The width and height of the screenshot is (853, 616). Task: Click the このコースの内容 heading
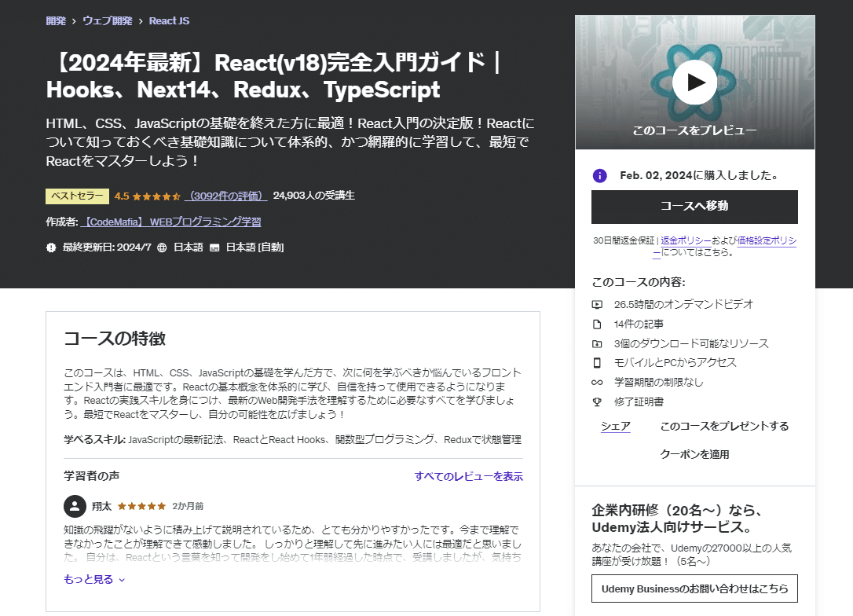[639, 282]
